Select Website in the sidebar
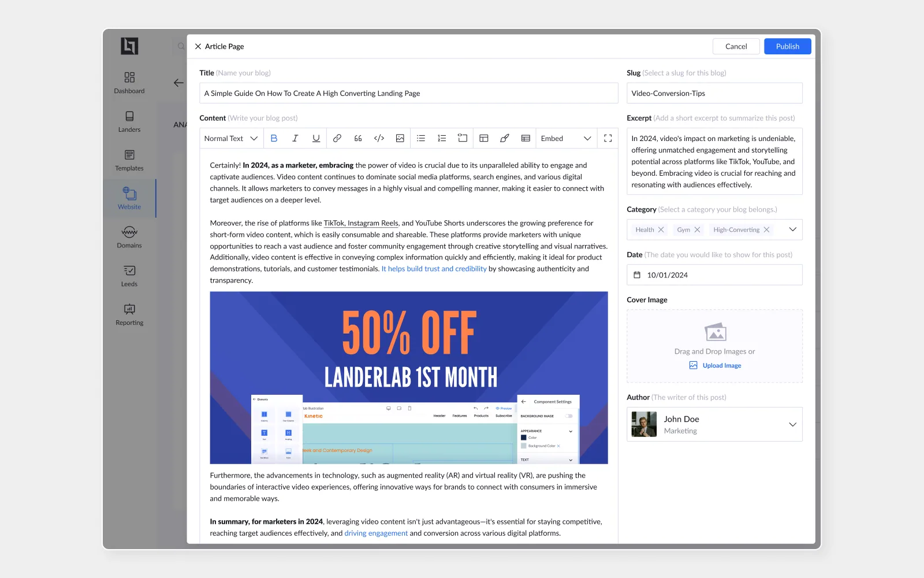 (129, 198)
